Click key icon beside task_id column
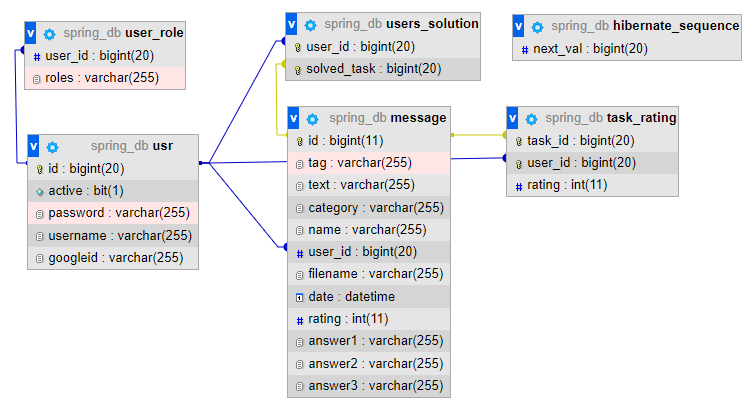 click(x=518, y=141)
